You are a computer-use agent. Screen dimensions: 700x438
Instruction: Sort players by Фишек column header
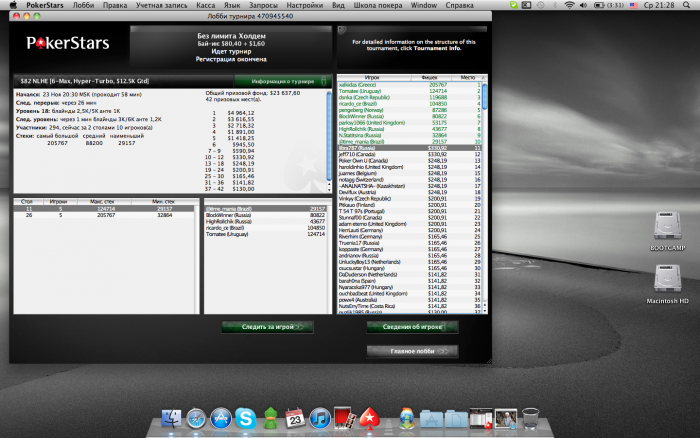[429, 78]
